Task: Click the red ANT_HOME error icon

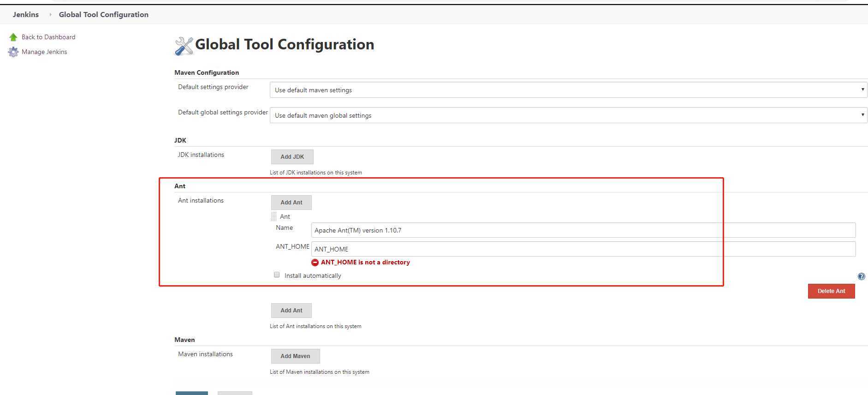Action: tap(315, 262)
